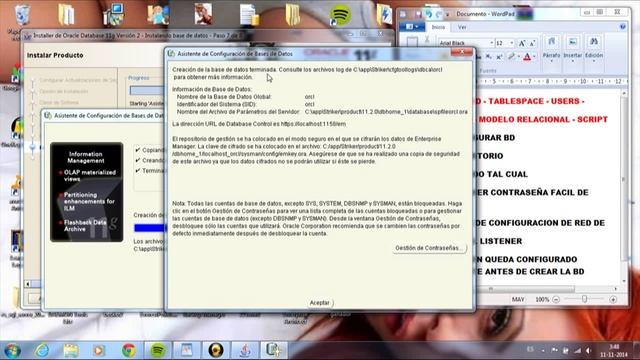Expand the Párrafo ribbon group
Image resolution: width=640 pixels, height=360 pixels.
pyautogui.click(x=551, y=49)
